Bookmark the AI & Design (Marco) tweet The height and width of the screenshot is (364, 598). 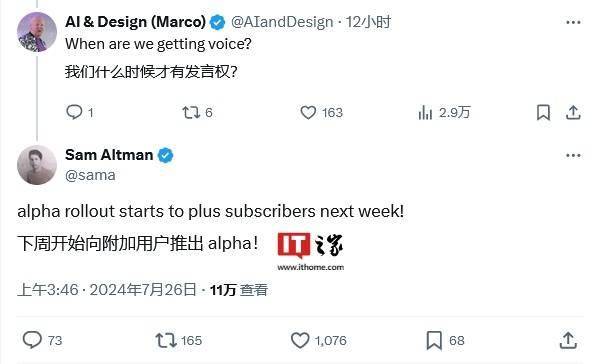tap(543, 113)
